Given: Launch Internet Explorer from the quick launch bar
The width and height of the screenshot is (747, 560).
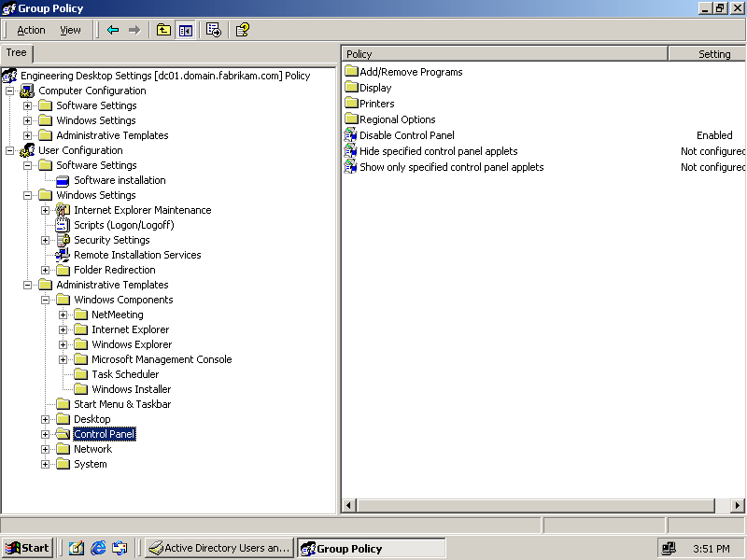Looking at the screenshot, I should 98,548.
